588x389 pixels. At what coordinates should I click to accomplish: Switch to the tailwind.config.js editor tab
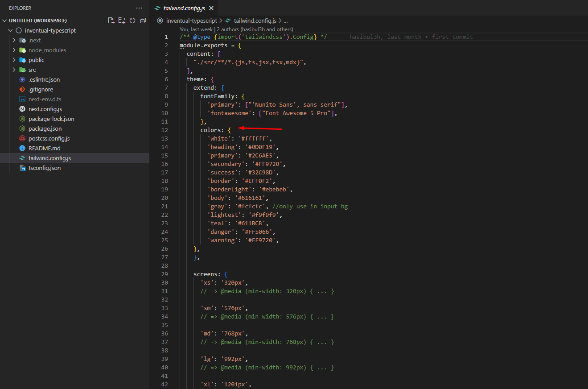(x=184, y=8)
